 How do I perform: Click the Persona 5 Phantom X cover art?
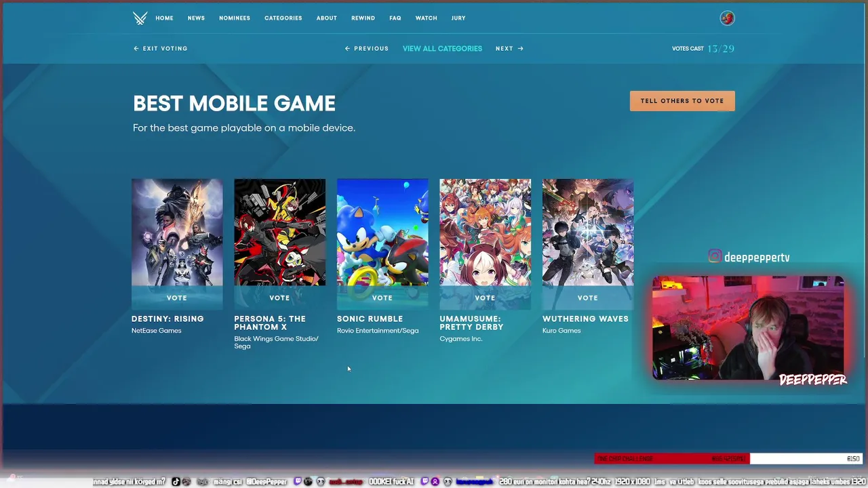(x=279, y=232)
